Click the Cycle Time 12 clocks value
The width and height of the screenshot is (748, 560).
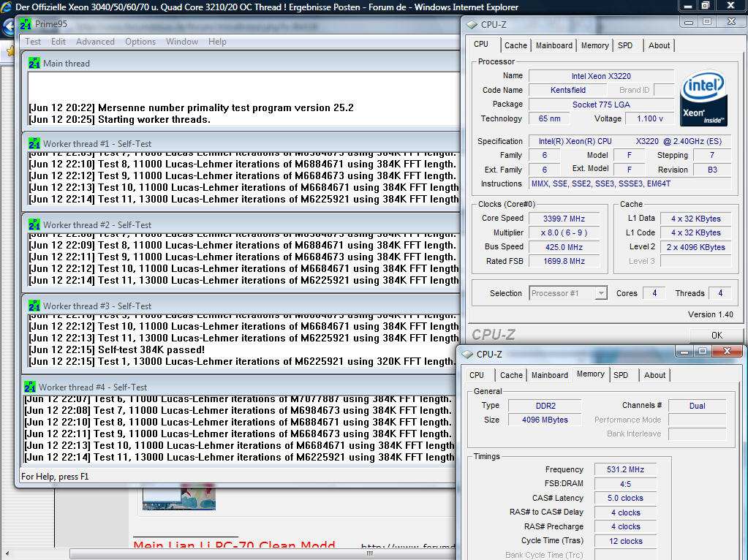(625, 541)
